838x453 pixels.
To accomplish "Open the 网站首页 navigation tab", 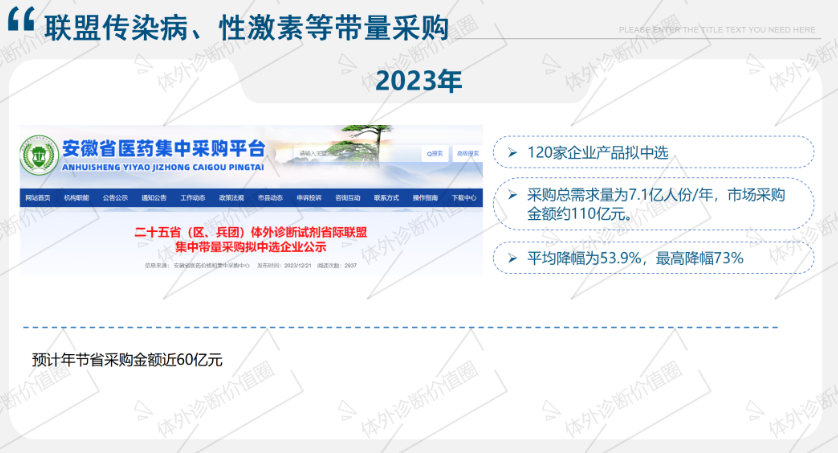I will point(38,198).
